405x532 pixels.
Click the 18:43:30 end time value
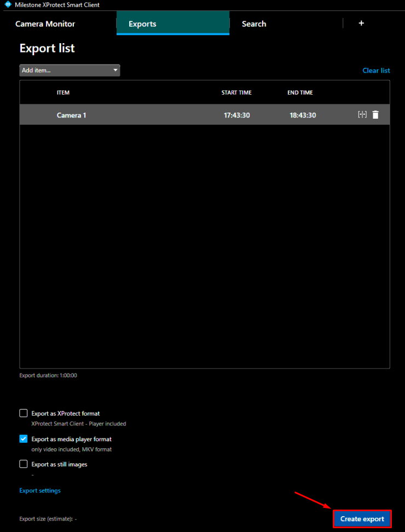click(x=303, y=115)
